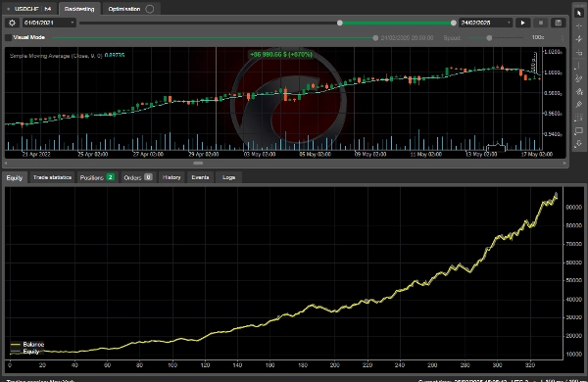Image resolution: width=588 pixels, height=382 pixels.
Task: Click the 100x speed value
Action: (538, 37)
